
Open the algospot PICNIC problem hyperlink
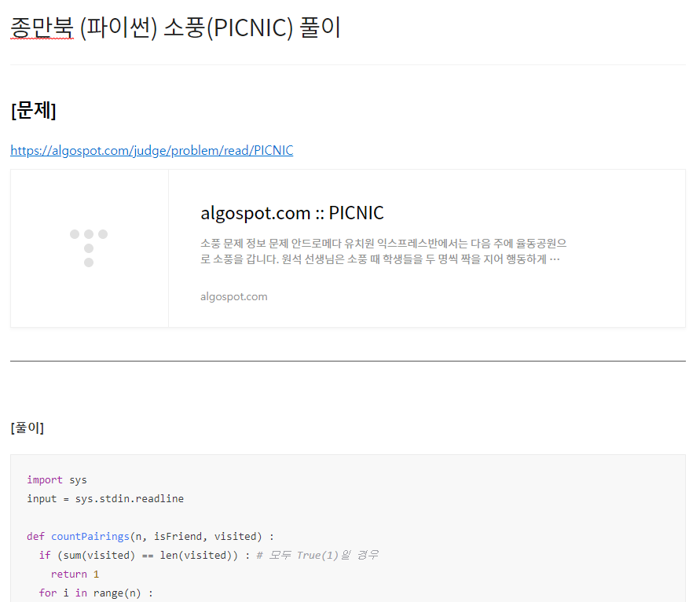[152, 151]
